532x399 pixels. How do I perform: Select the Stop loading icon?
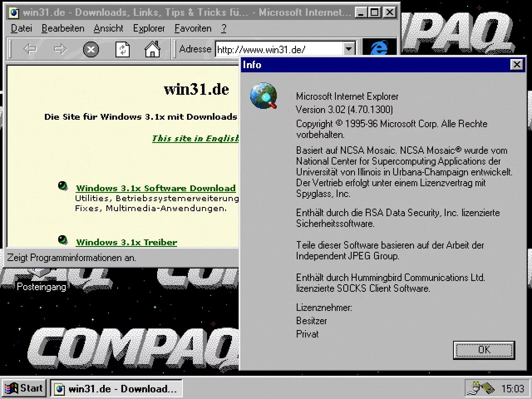[x=91, y=49]
